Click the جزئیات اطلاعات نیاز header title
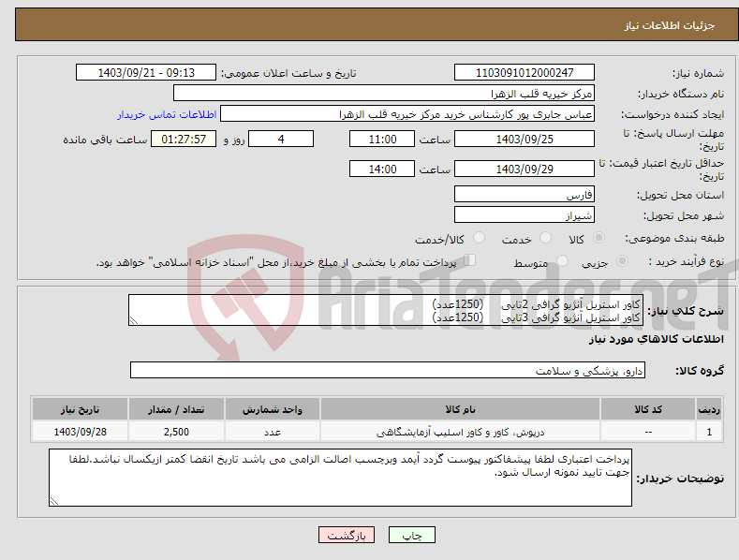739x560 pixels. 670,25
